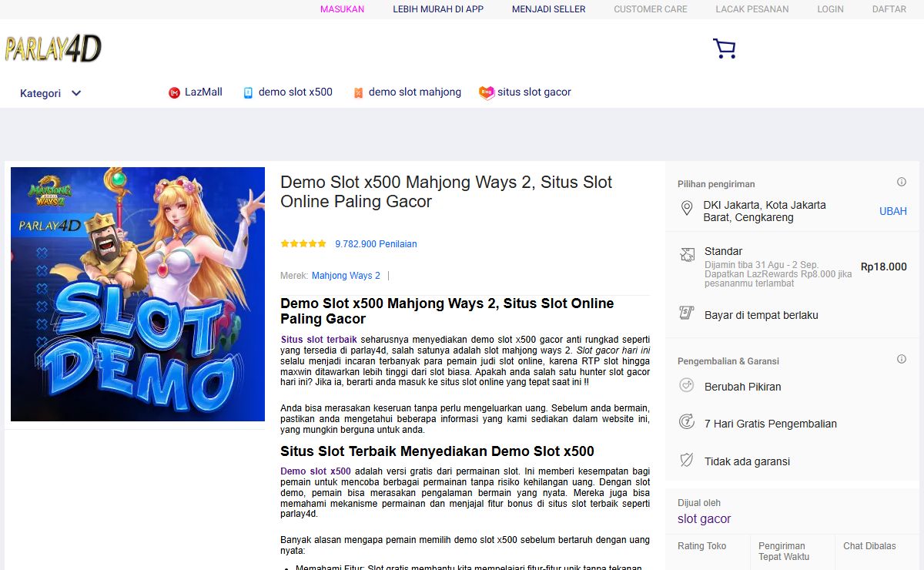This screenshot has height=570, width=924.
Task: Click the Kategori label
Action: tap(40, 93)
